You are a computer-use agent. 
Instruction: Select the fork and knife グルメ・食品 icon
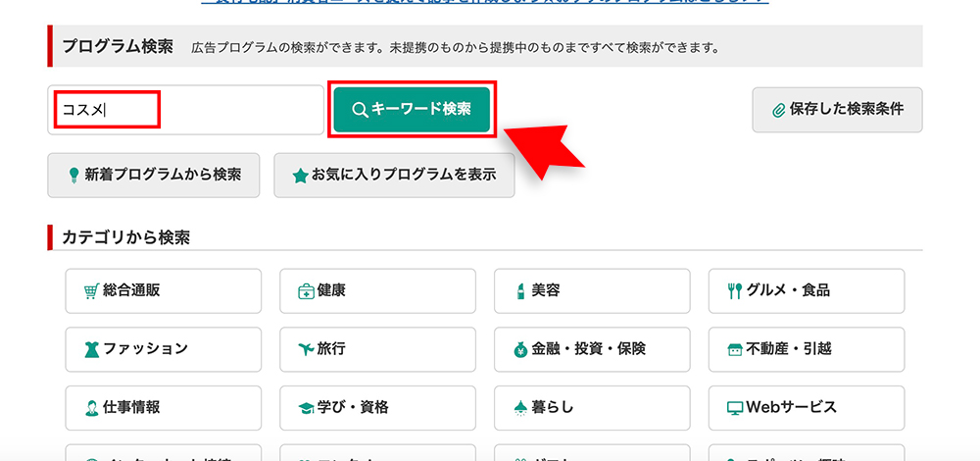(x=735, y=291)
